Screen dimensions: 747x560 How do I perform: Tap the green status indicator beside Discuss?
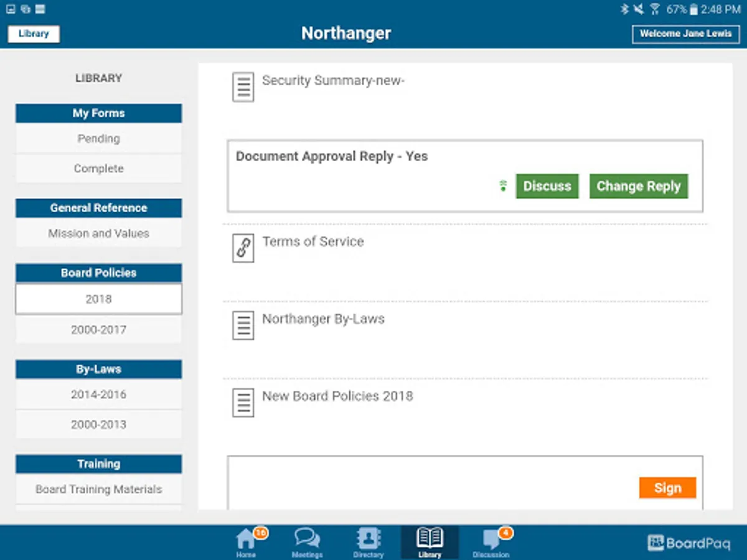coord(504,186)
